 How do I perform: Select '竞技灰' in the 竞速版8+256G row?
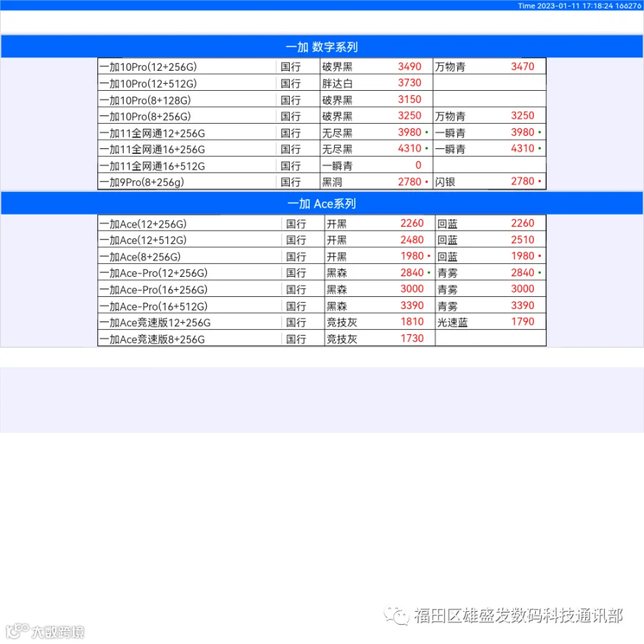342,339
